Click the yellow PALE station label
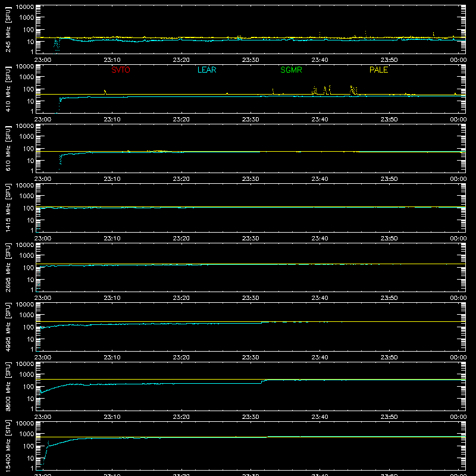 click(x=378, y=70)
